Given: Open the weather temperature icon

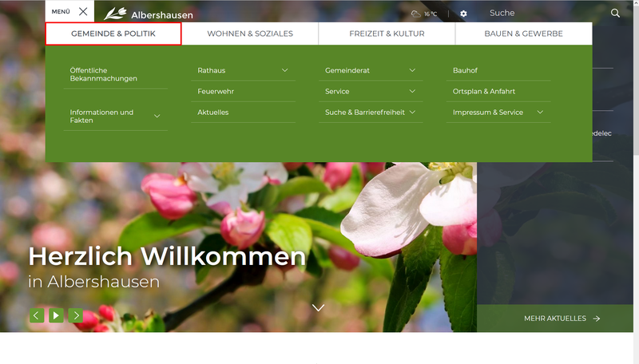Looking at the screenshot, I should 424,14.
